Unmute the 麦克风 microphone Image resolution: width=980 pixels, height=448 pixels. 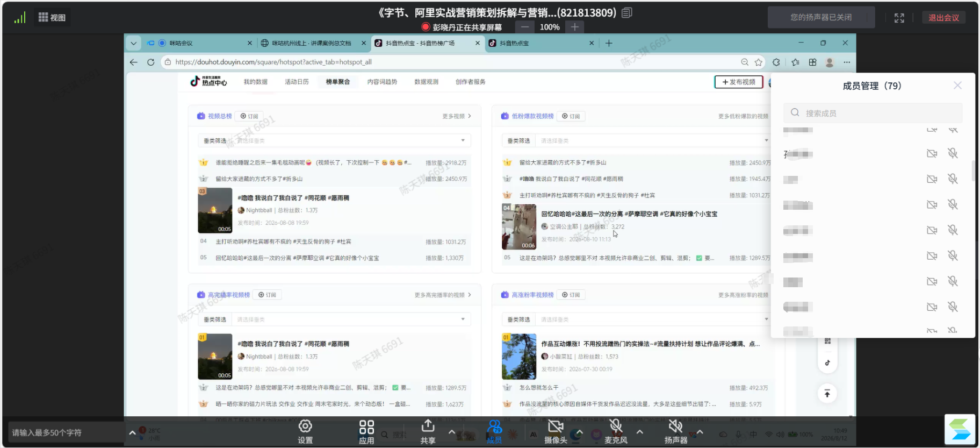616,431
